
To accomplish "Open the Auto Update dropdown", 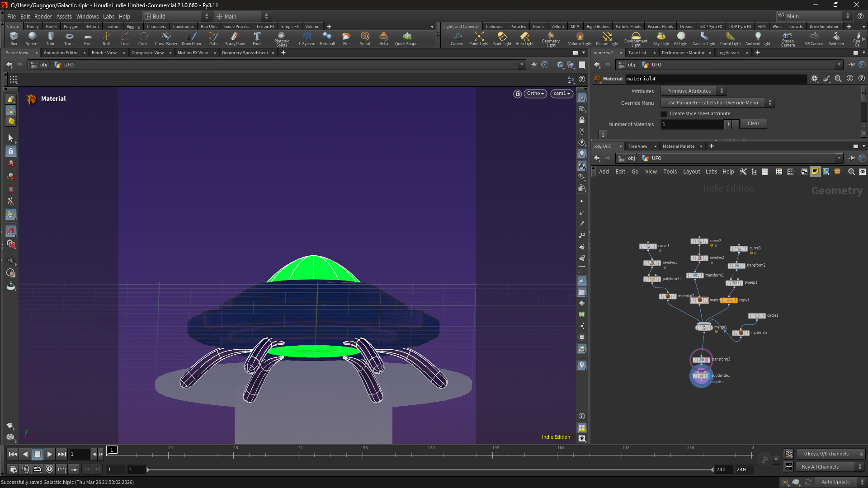I will pos(840,482).
